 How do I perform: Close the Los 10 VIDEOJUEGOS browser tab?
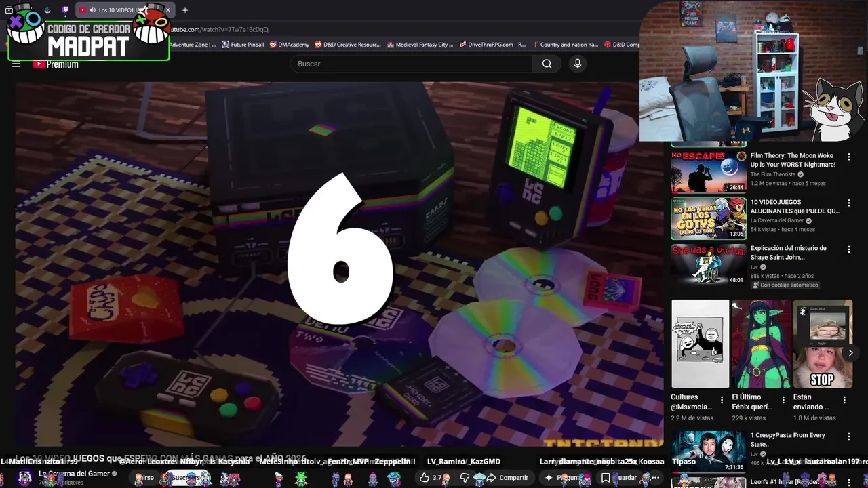click(x=168, y=10)
